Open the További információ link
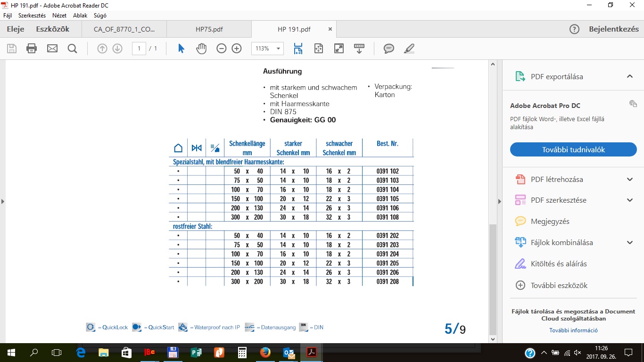 click(x=573, y=330)
